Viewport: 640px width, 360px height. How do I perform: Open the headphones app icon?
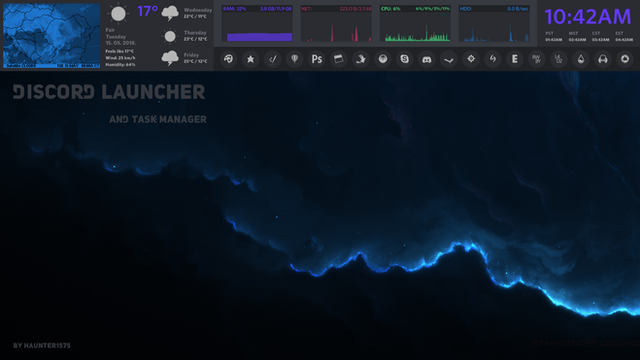point(603,59)
